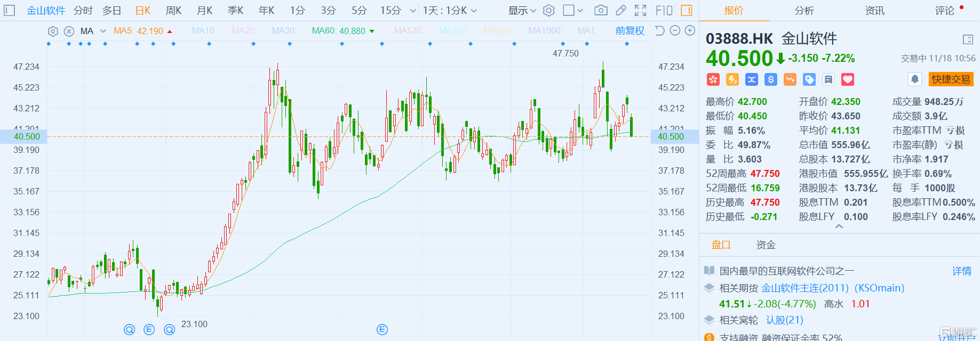Viewport: 980px width, 341px height.
Task: Zoom in chart with plus icon
Action: [x=690, y=30]
